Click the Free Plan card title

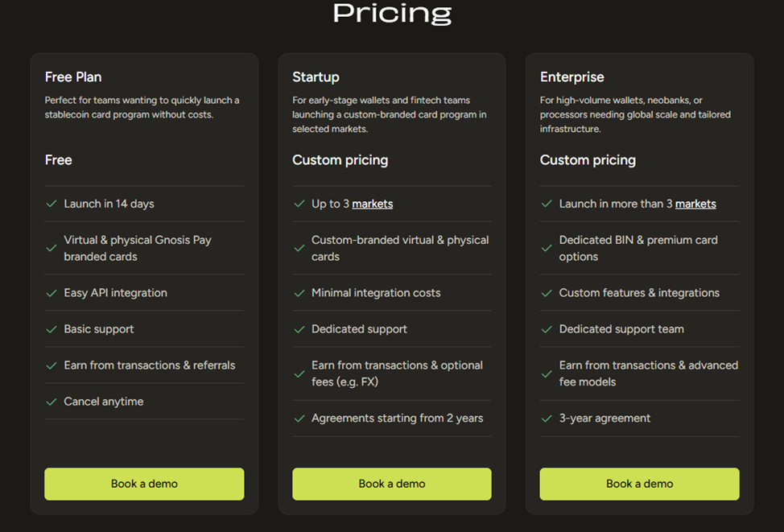click(73, 77)
